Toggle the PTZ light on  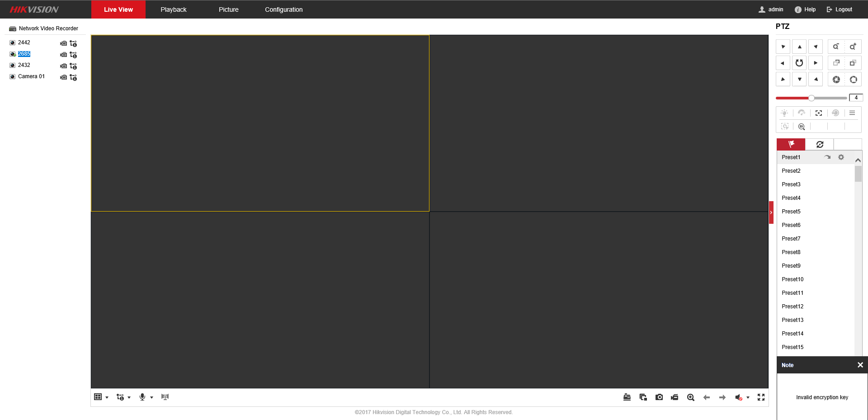(x=784, y=113)
